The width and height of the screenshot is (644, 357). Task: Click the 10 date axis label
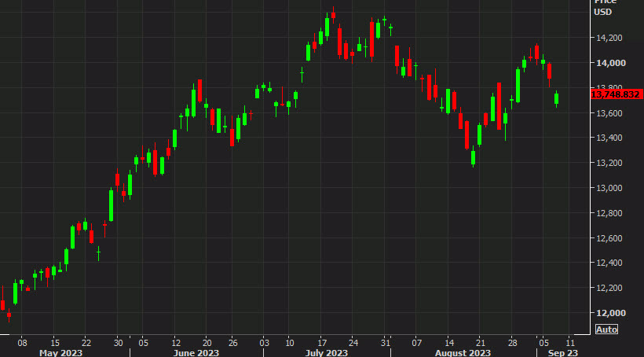pos(290,343)
